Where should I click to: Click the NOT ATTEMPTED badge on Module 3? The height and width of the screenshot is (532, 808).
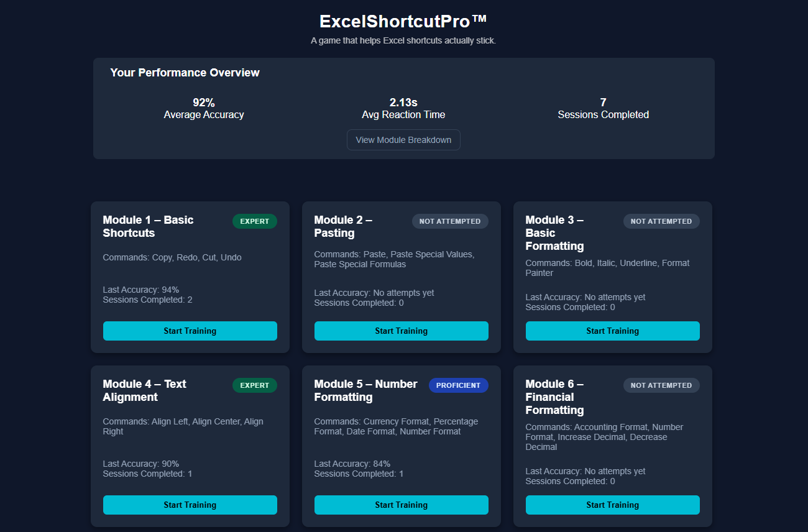click(x=661, y=221)
